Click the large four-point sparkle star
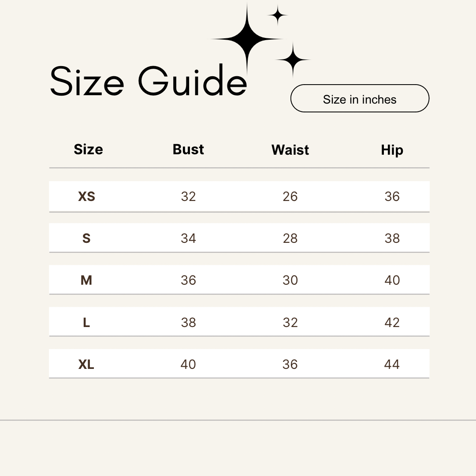The height and width of the screenshot is (476, 476). (x=247, y=39)
